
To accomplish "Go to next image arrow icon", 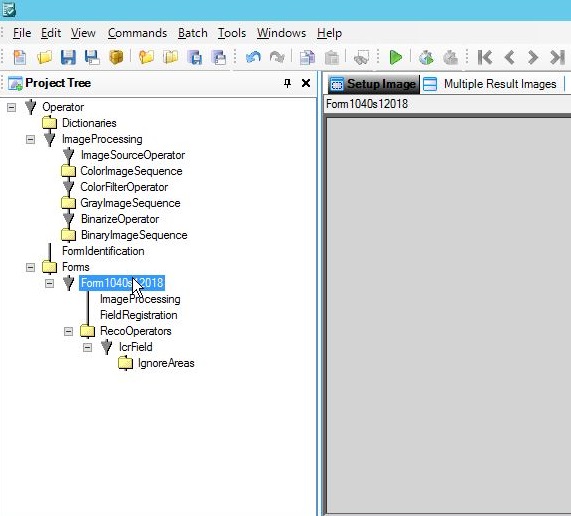I will click(x=533, y=57).
